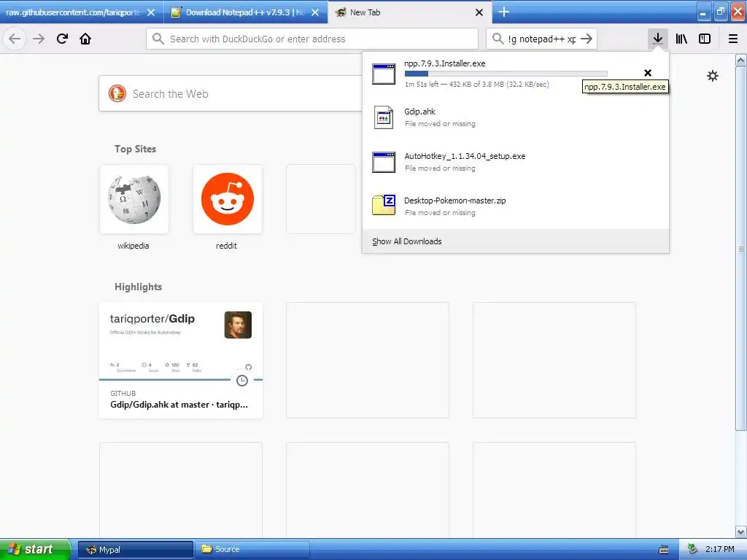
Task: Click the AutoHotkey setup exe file icon
Action: [x=384, y=162]
